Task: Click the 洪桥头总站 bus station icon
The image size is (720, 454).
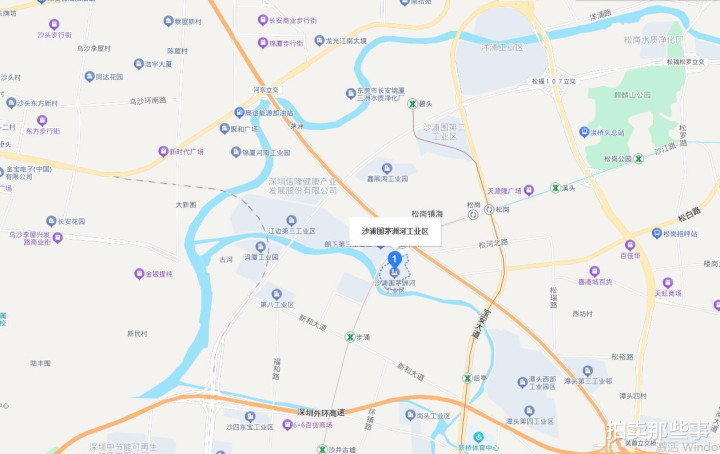Action: [584, 132]
